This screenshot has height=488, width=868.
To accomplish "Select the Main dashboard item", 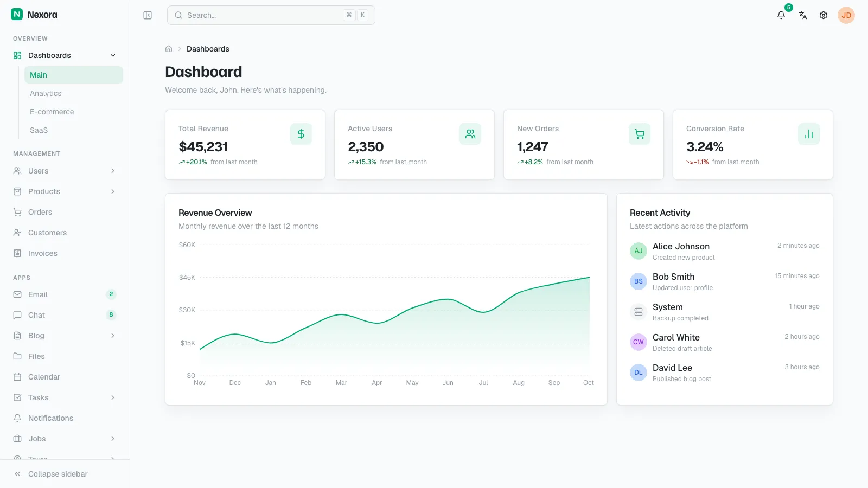I will tap(74, 75).
